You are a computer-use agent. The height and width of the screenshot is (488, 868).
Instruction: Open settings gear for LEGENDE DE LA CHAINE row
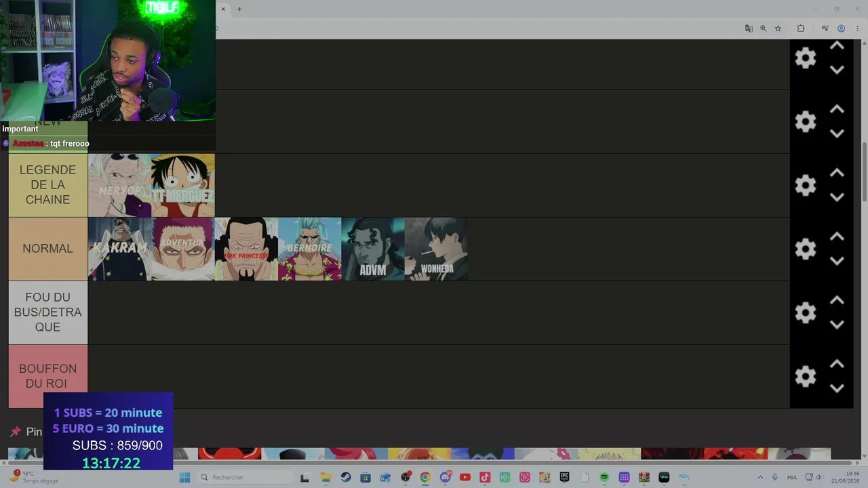click(806, 185)
